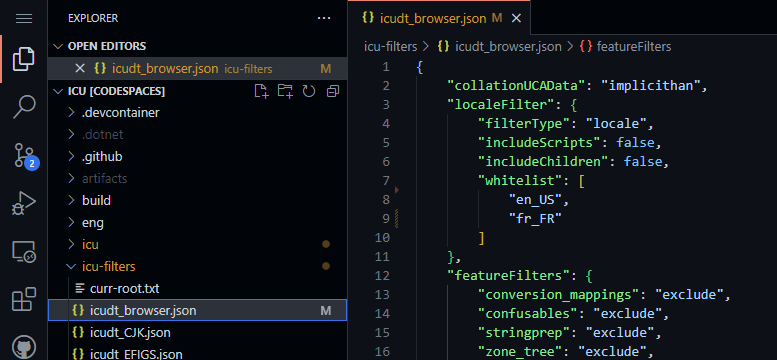Click the false value of includeChildren

click(x=643, y=162)
